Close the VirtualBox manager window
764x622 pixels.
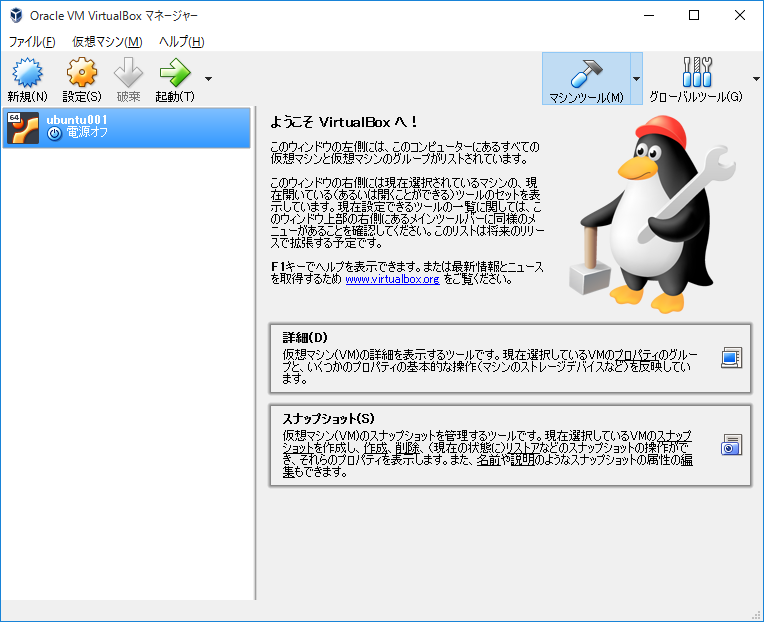click(x=740, y=15)
